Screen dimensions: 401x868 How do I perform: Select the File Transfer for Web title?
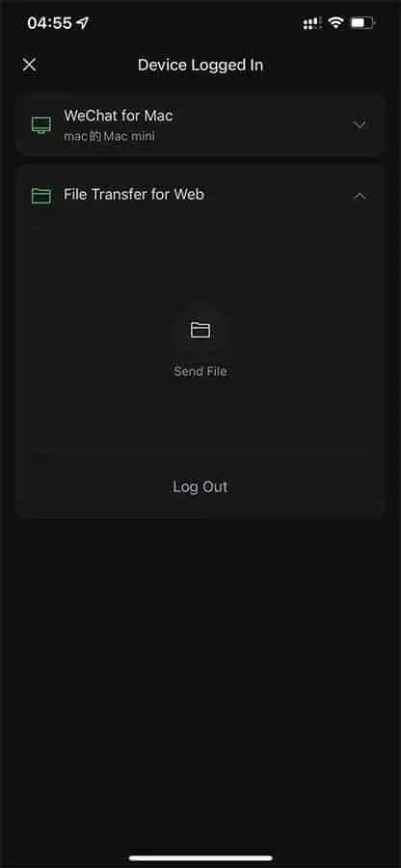134,195
